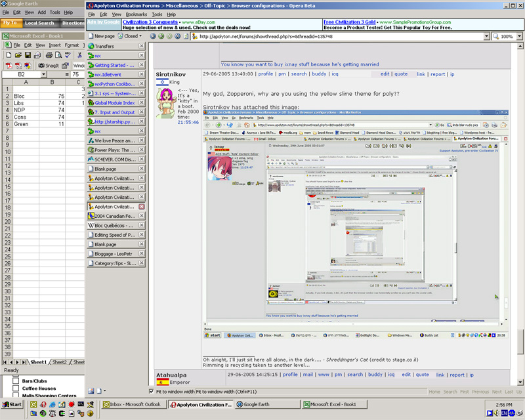Open the Excel Name Box dropdown
This screenshot has width=525, height=420.
click(x=43, y=75)
